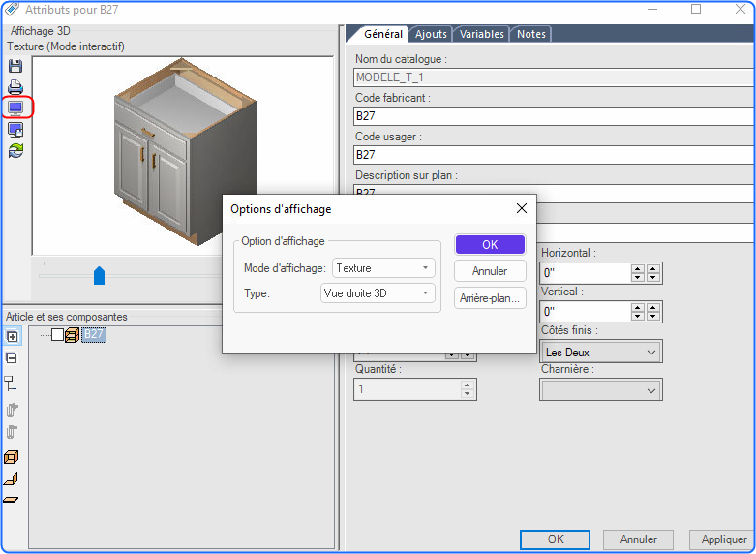Viewport: 756px width, 554px height.
Task: Open the Mode d'affichage Texture dropdown
Action: [x=383, y=268]
